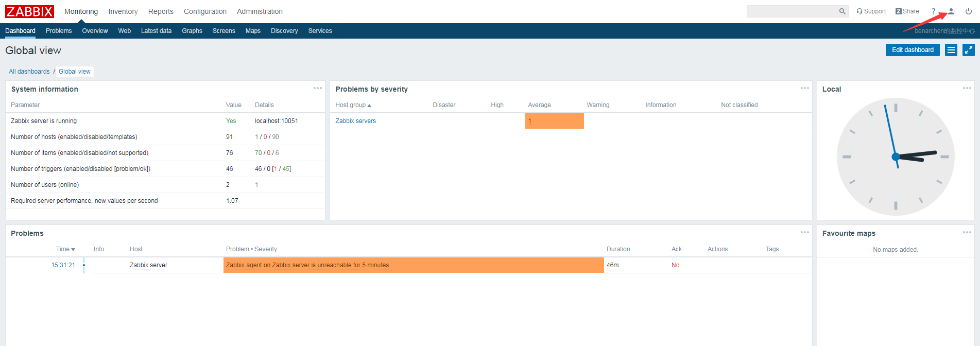
Task: Click the sign out power icon
Action: click(x=968, y=11)
